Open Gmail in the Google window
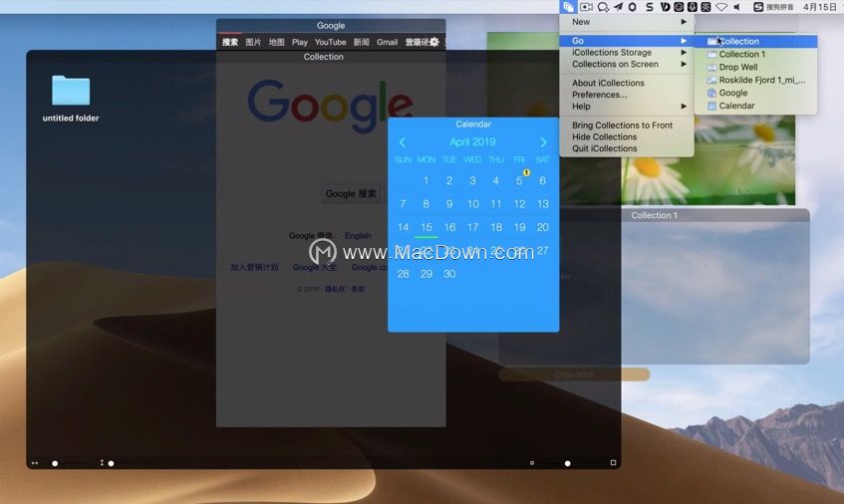Screen dimensions: 844x504 (387, 42)
